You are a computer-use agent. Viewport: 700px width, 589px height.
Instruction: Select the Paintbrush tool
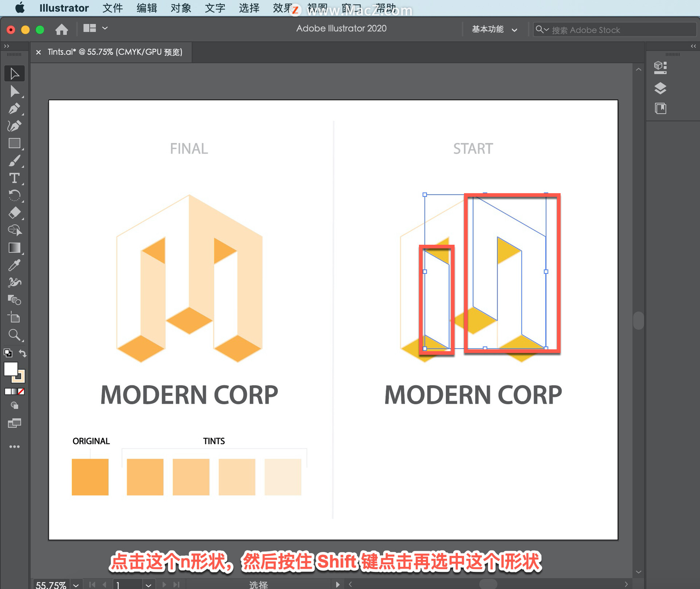tap(15, 161)
